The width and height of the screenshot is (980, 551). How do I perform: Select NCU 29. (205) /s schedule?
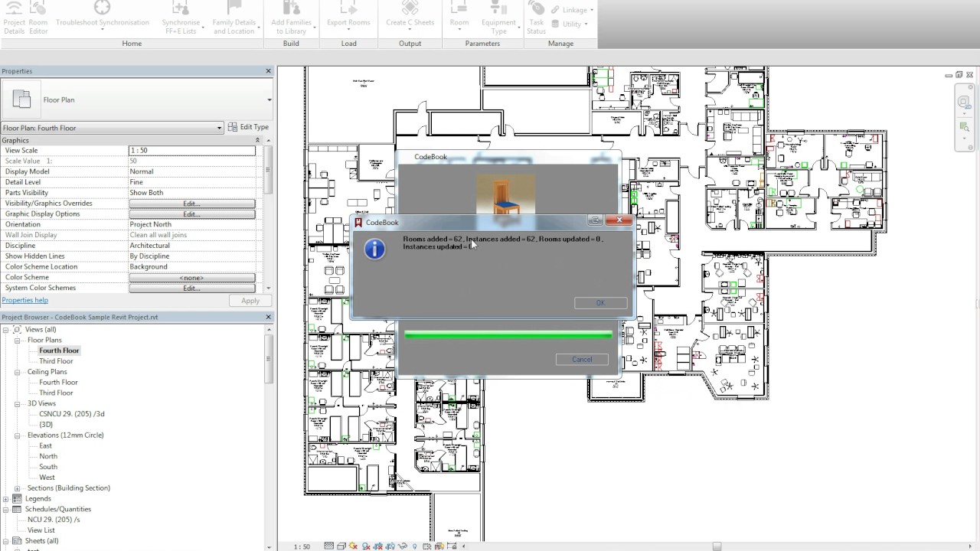coord(54,520)
